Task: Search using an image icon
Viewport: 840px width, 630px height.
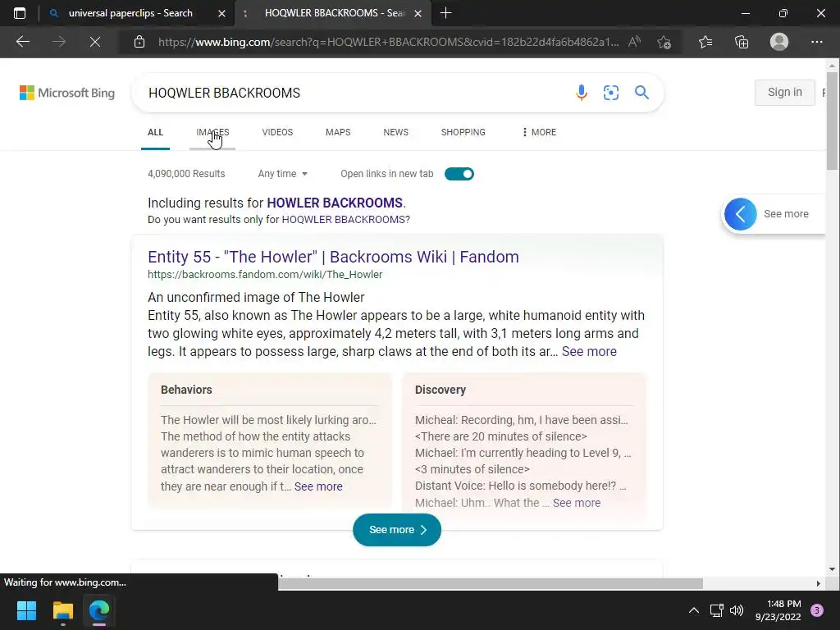Action: point(610,93)
